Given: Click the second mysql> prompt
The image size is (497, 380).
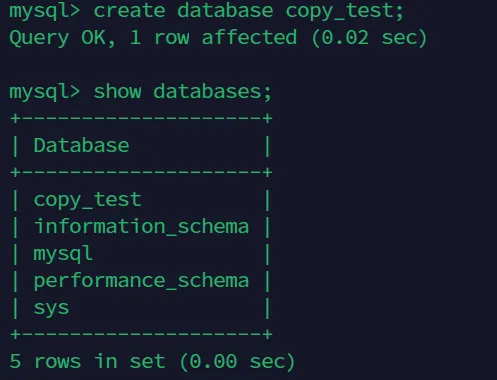Looking at the screenshot, I should click(x=44, y=93).
